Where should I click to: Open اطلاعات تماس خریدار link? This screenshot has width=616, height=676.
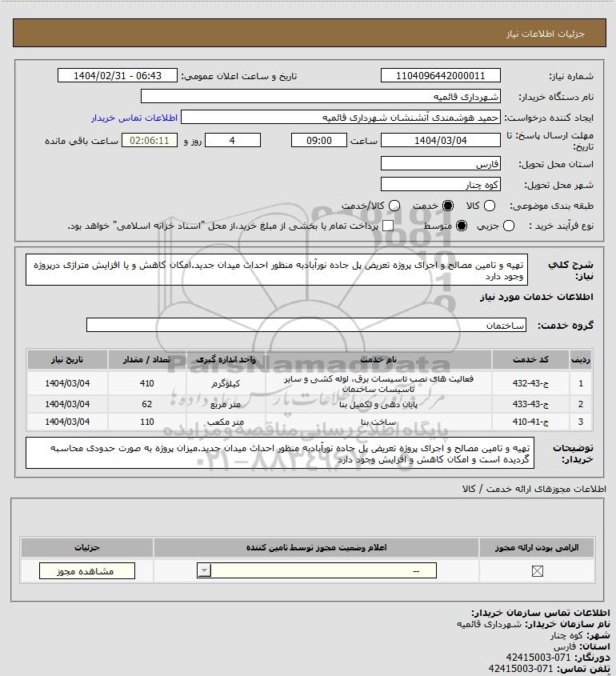tap(134, 118)
